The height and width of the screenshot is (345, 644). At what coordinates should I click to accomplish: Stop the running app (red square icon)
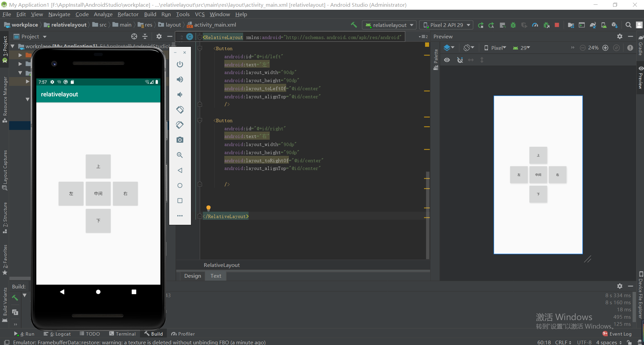(557, 25)
